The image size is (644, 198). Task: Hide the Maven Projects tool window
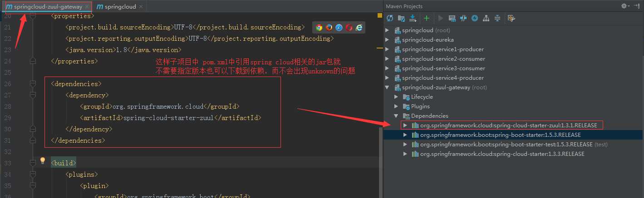[637, 6]
